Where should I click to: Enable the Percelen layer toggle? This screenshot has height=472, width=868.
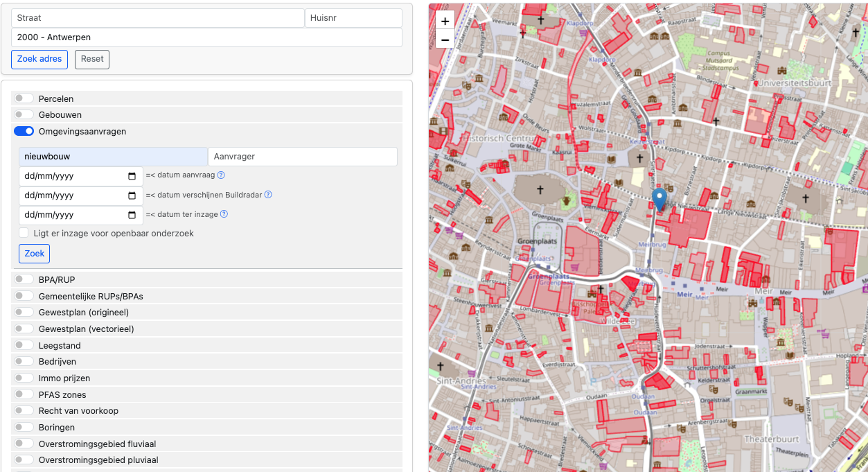24,98
